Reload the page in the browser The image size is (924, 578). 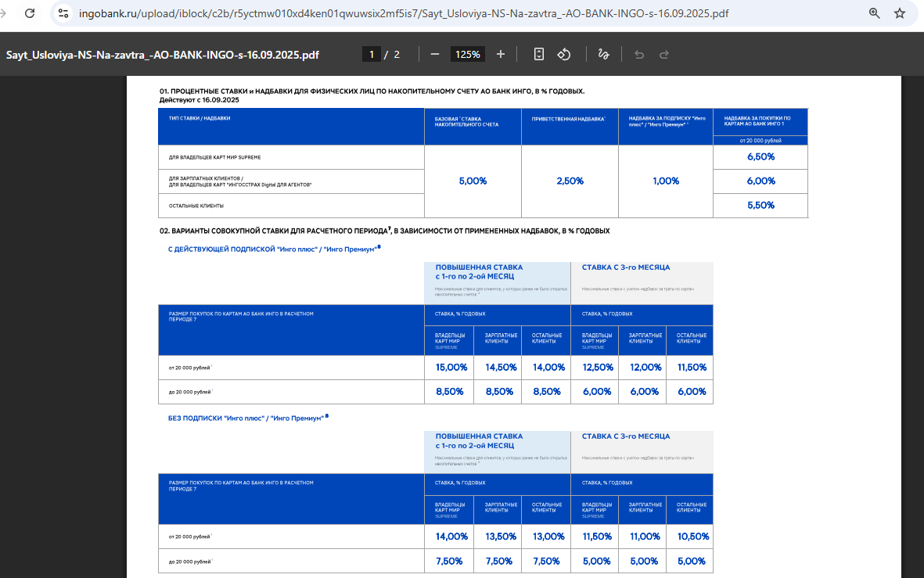(30, 13)
